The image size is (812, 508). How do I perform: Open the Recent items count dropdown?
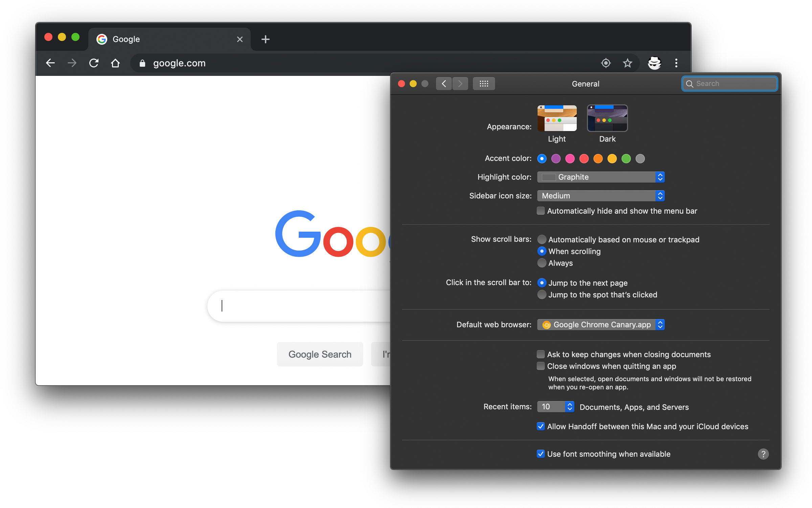pyautogui.click(x=556, y=407)
